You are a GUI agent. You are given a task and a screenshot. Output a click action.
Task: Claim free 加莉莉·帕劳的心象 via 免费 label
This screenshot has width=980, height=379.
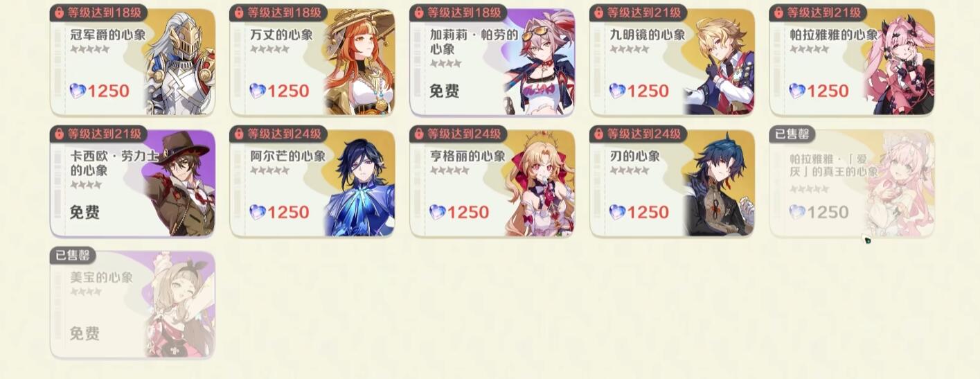tap(445, 91)
